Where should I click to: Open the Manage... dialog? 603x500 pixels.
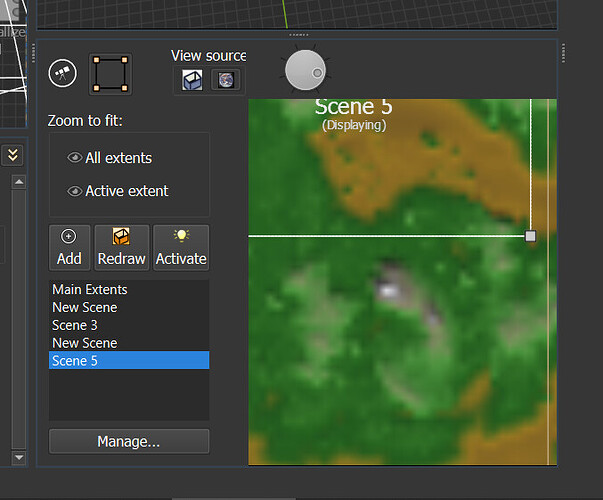click(x=129, y=442)
